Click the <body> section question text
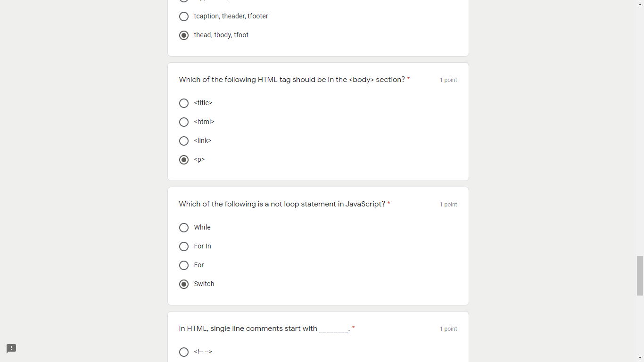This screenshot has height=362, width=644. tap(292, 80)
